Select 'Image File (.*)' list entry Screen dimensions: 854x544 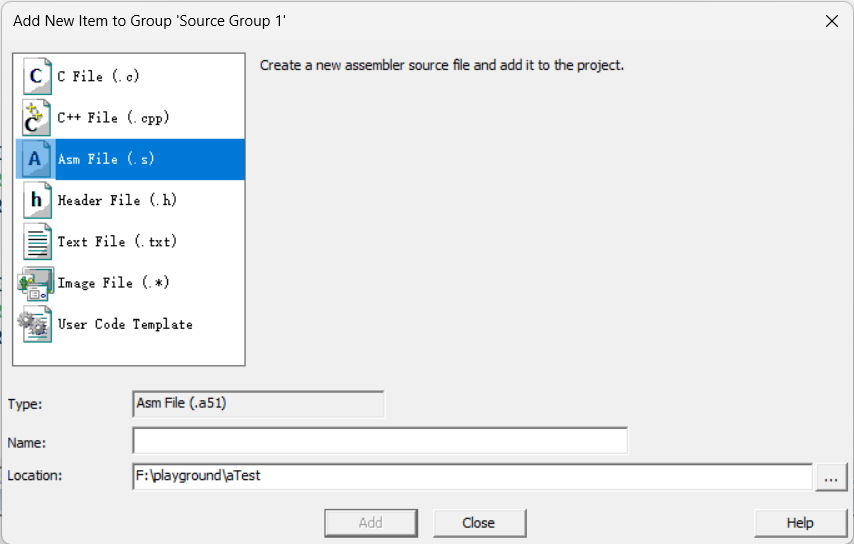113,283
